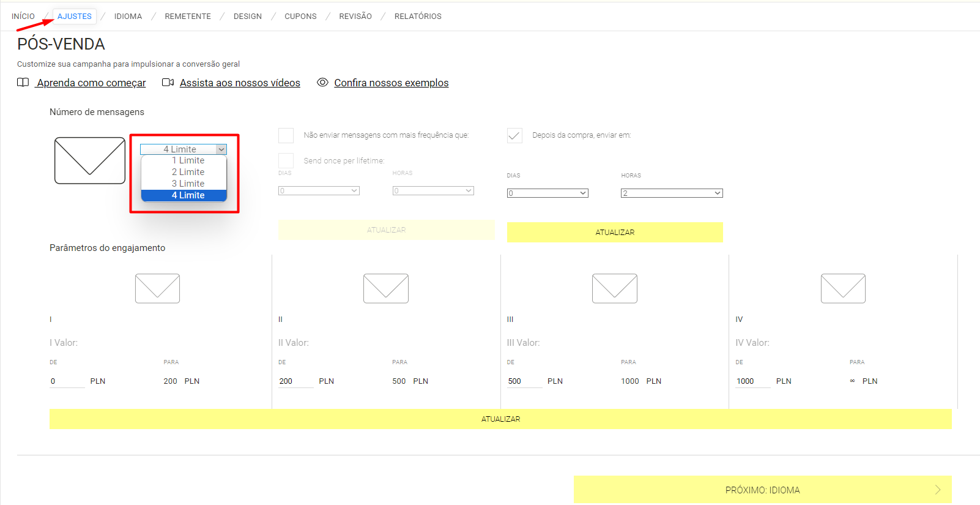
Task: Select the AJUSTES tab
Action: [x=75, y=17]
